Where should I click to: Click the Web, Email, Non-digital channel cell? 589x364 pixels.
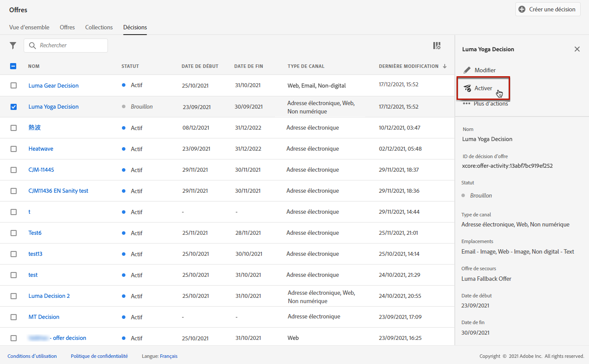(x=317, y=85)
